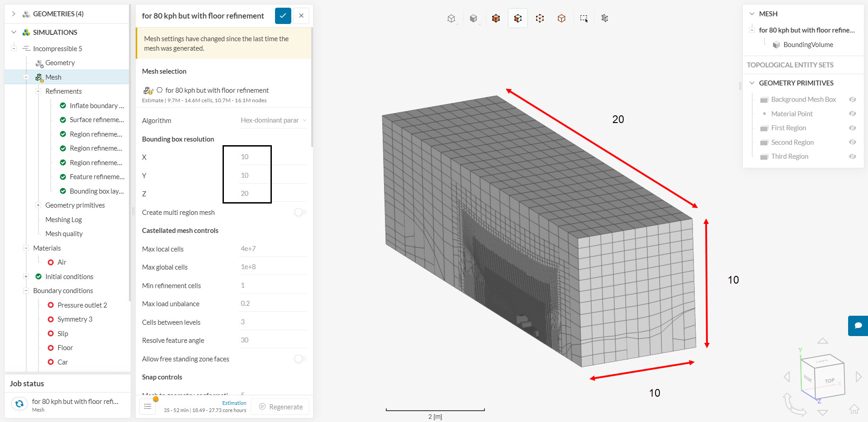
Task: Click the Simulations colored cubes icon
Action: pos(26,33)
